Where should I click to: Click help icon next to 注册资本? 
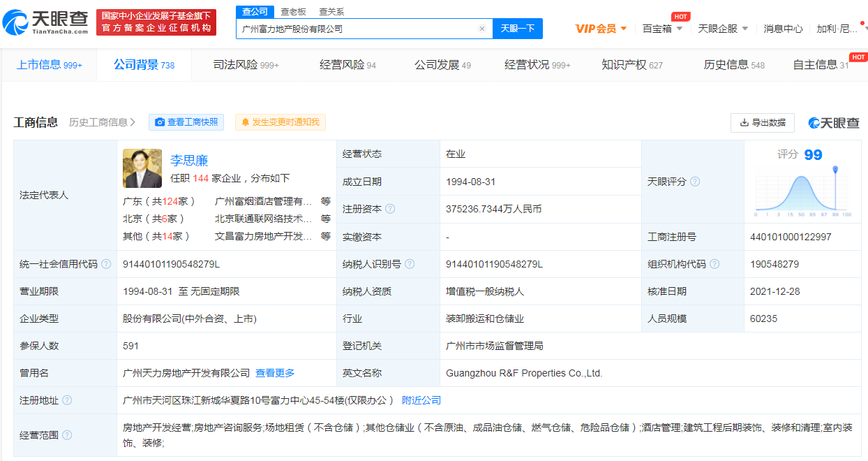coord(390,209)
